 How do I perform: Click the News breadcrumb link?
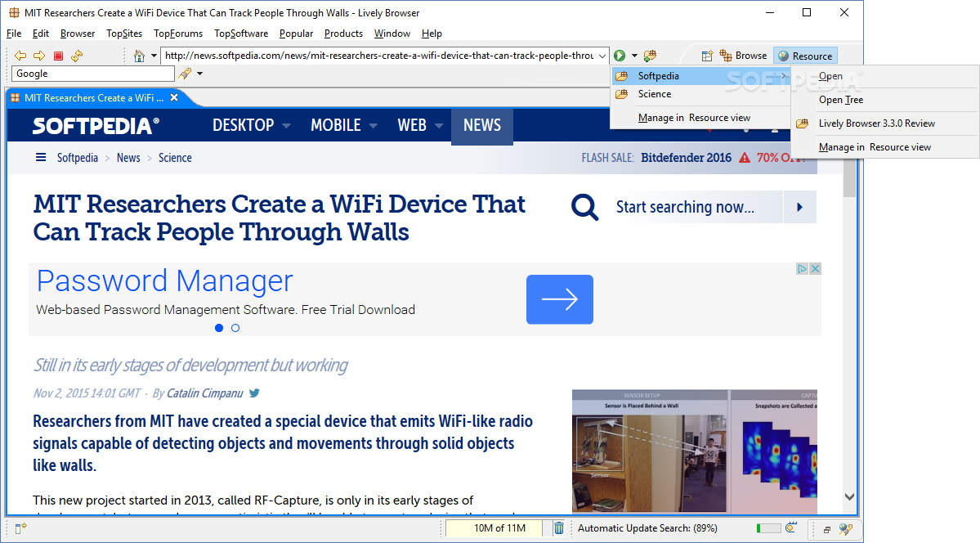pyautogui.click(x=128, y=158)
